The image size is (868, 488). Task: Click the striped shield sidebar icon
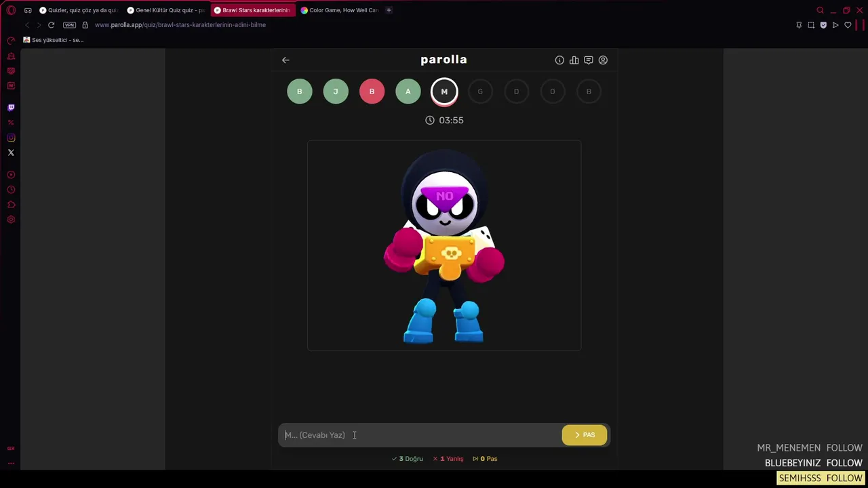point(11,70)
